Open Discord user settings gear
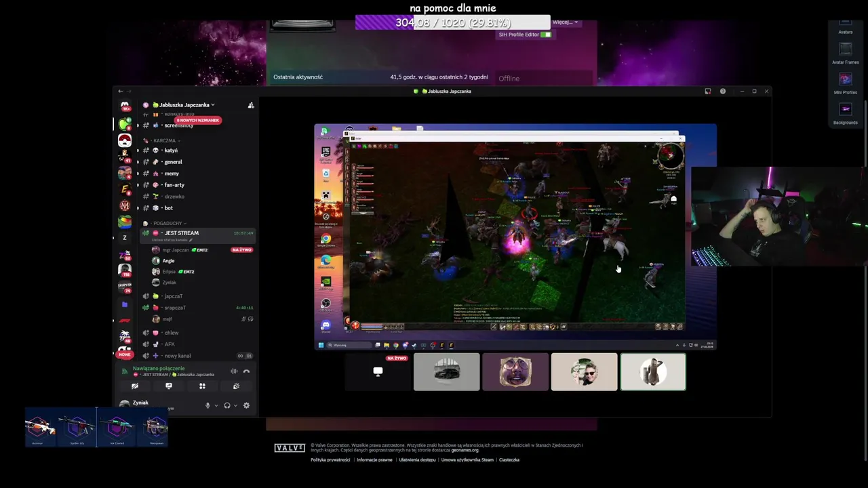 click(x=246, y=405)
